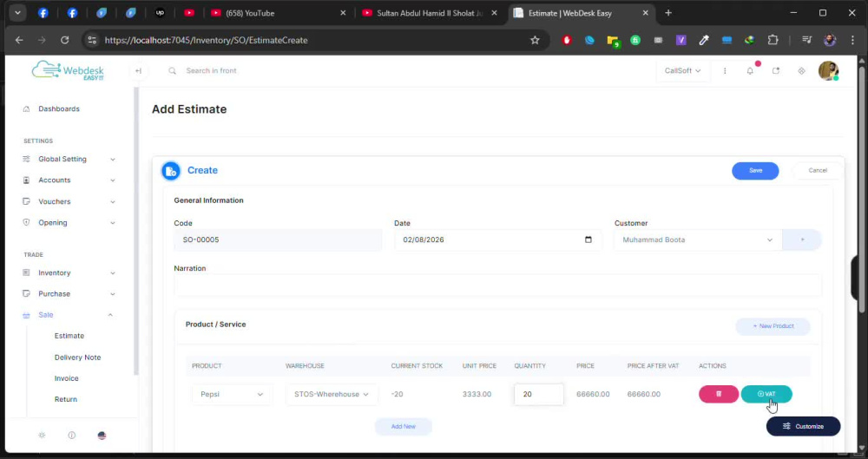Open the vertical three-dot options menu
The image size is (868, 459).
[725, 71]
